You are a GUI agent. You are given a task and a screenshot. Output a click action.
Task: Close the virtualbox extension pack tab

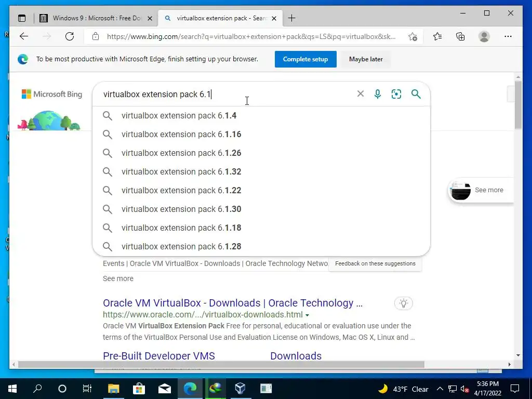click(x=274, y=18)
